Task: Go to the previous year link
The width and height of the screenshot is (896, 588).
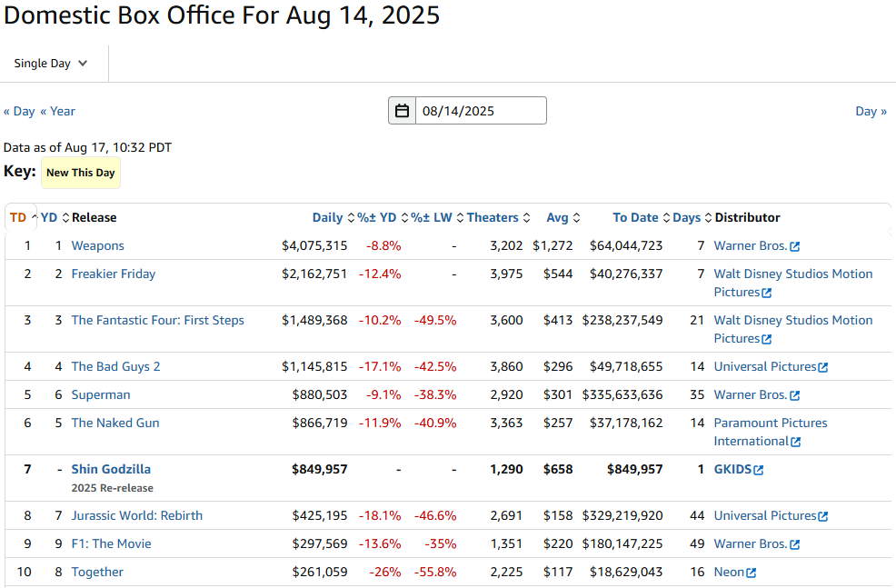Action: (57, 112)
